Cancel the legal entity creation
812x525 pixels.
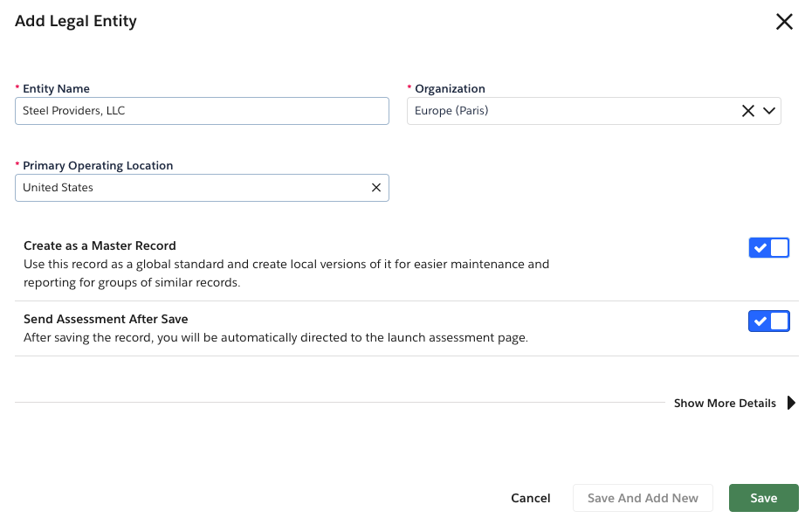point(530,498)
